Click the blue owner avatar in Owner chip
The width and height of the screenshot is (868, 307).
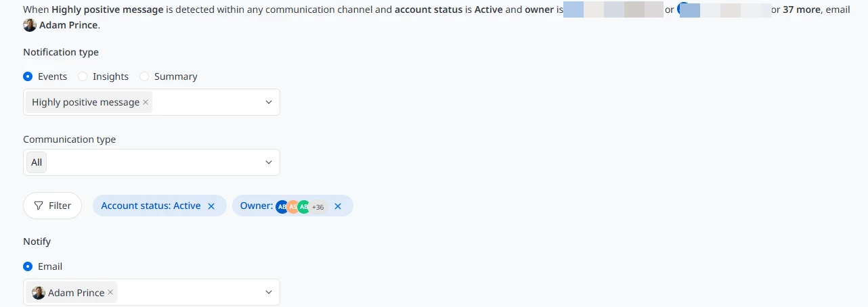tap(282, 206)
